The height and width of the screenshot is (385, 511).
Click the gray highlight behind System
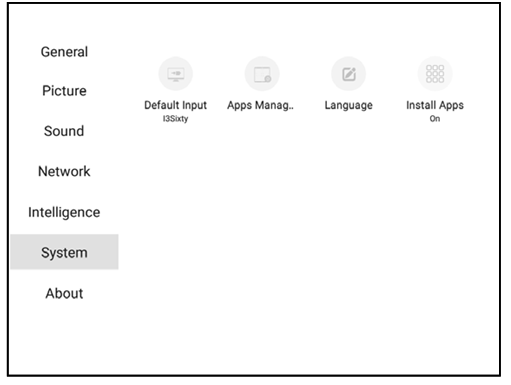click(64, 252)
